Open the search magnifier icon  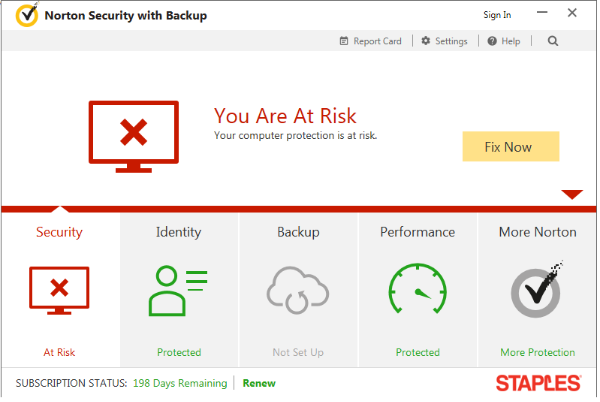click(x=553, y=41)
